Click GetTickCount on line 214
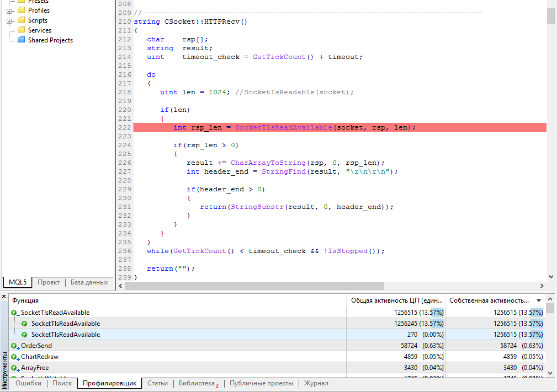 (279, 57)
